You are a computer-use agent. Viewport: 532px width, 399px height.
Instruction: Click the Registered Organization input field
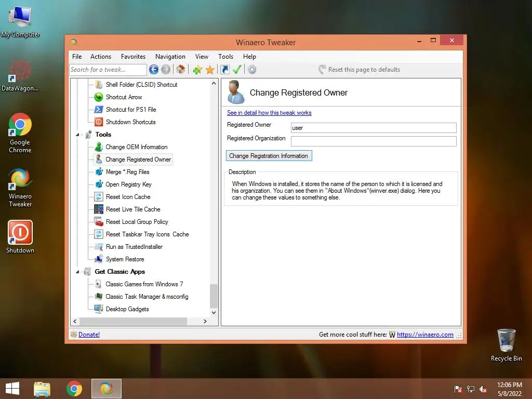pos(374,141)
